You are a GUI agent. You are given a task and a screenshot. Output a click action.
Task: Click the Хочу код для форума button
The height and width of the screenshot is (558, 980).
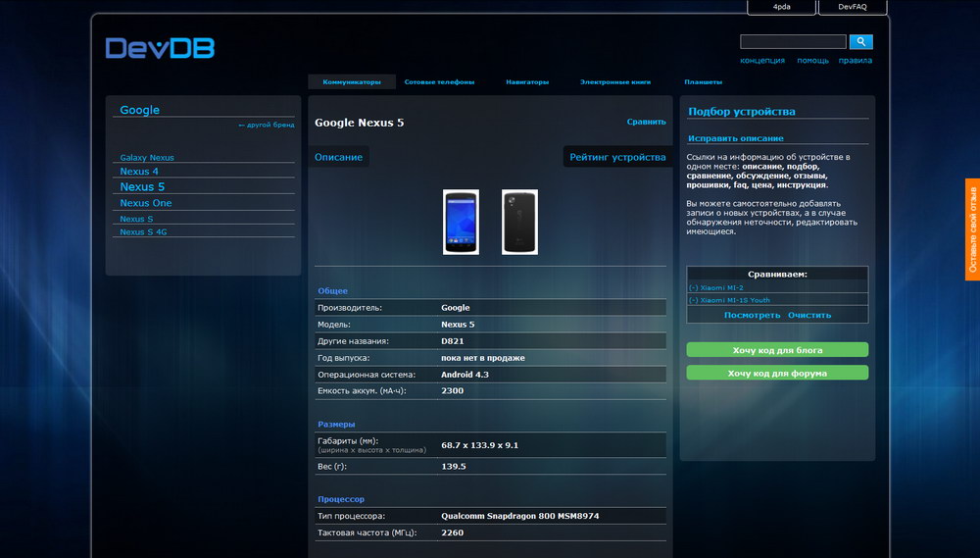777,373
